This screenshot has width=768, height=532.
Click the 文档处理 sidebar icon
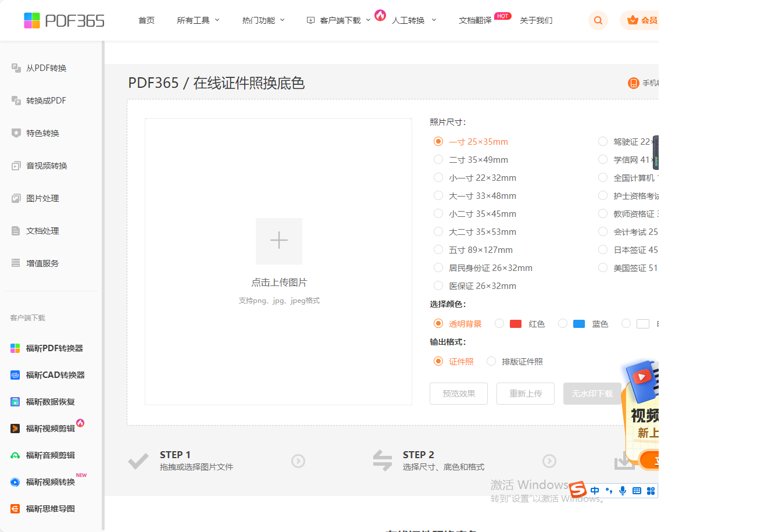[x=16, y=231]
